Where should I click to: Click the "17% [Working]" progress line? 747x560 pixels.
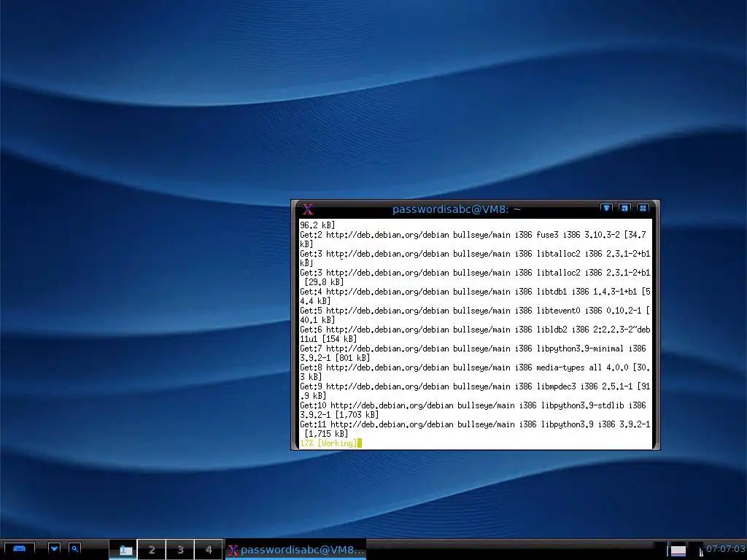pos(328,443)
